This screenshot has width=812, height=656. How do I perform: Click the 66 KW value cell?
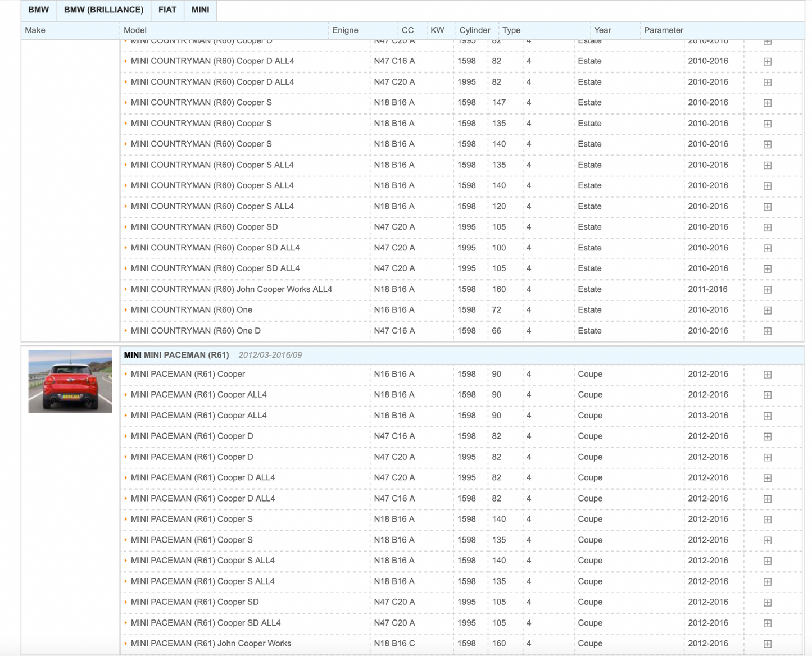point(497,331)
